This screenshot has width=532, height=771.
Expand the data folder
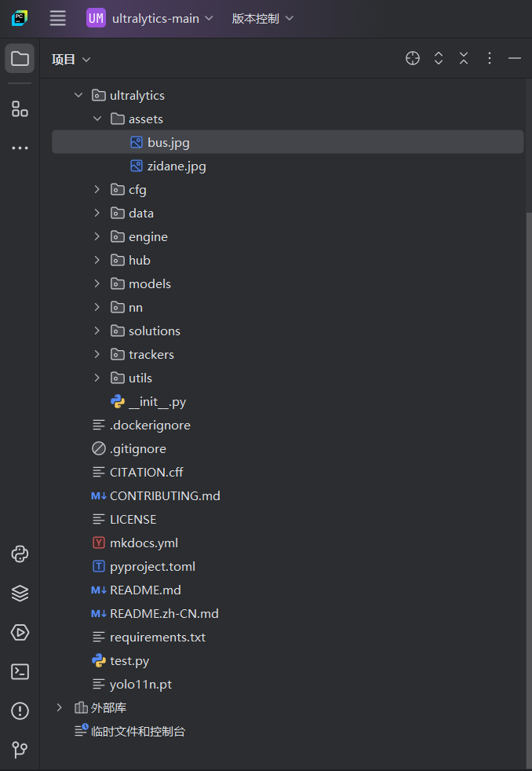click(97, 213)
